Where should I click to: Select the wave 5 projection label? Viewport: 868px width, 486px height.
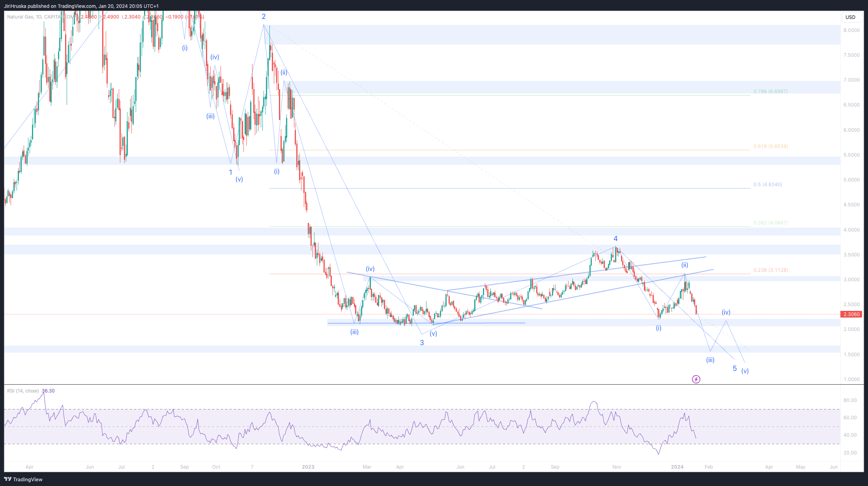[x=735, y=368]
